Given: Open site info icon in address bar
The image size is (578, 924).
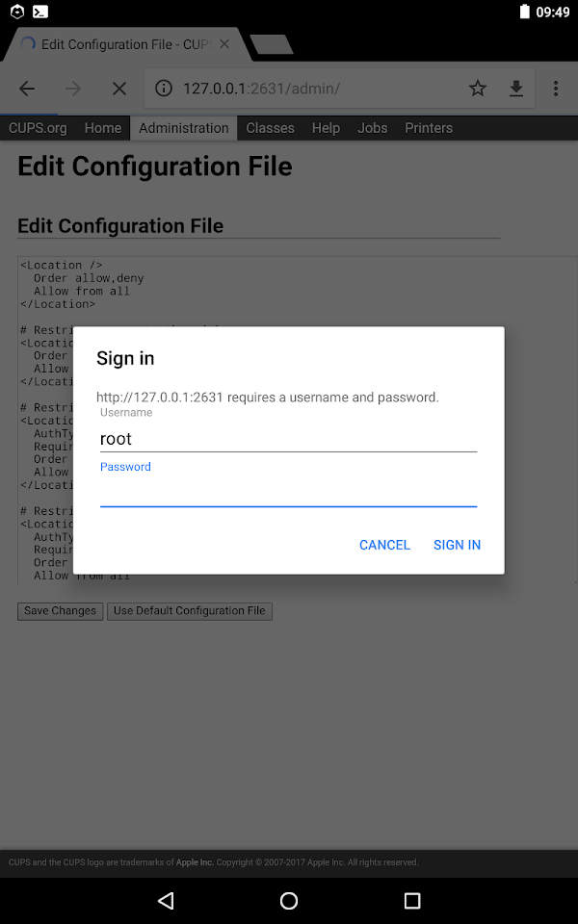Looking at the screenshot, I should [x=164, y=89].
